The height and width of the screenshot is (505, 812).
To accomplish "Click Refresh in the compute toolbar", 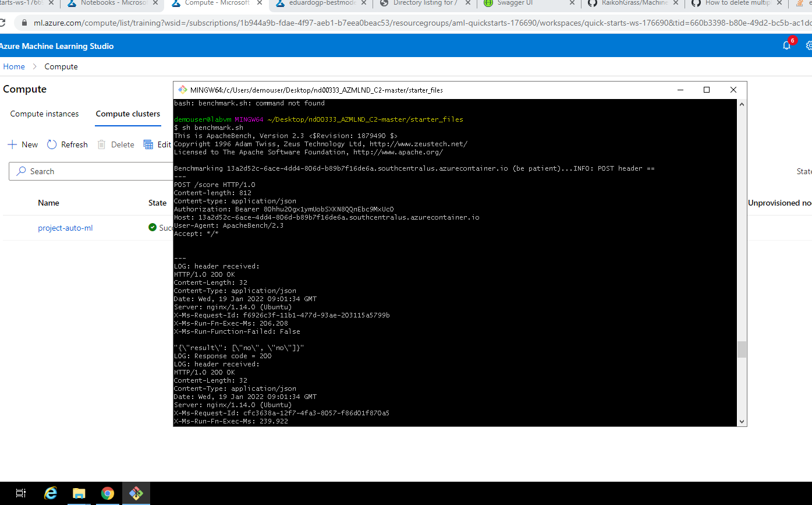I will point(68,144).
